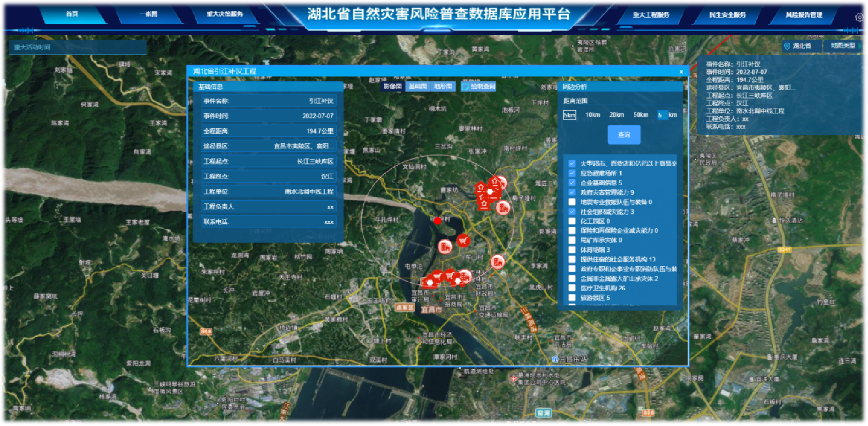
Task: Switch to the 一张图 navigation tab
Action: 149,14
